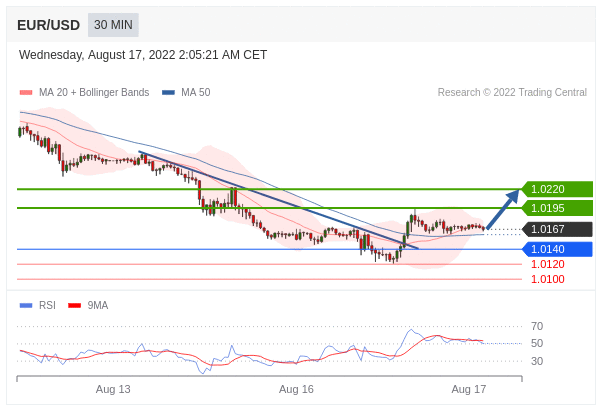Click the EUR/USD pair title

tap(48, 25)
